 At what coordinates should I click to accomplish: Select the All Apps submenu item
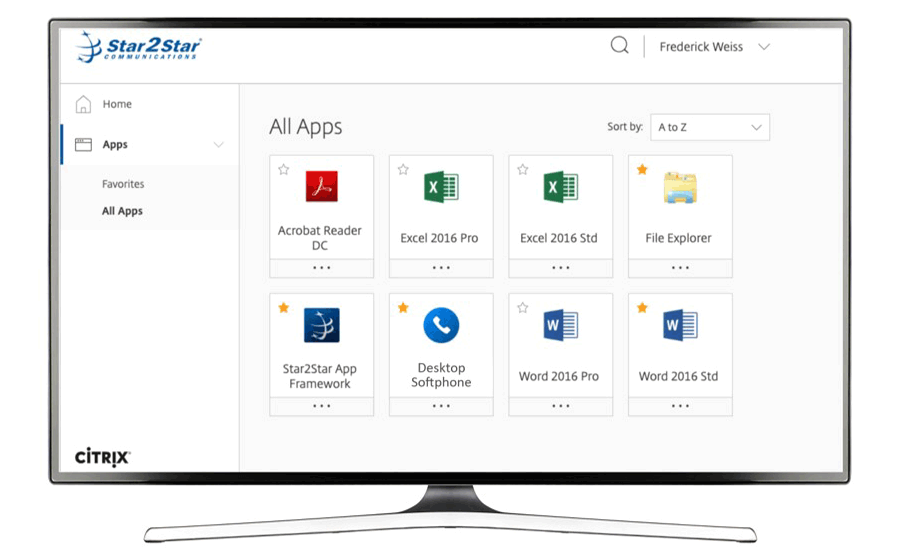(x=122, y=211)
